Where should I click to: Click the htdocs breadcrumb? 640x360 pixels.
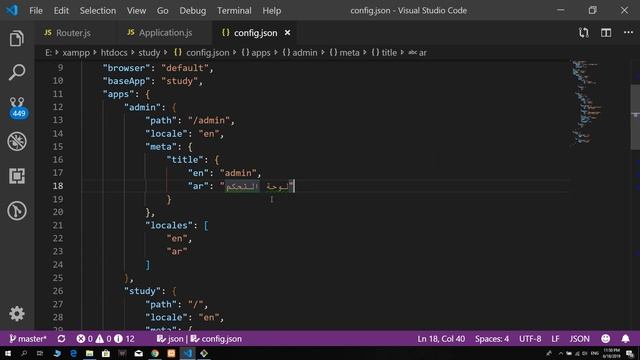click(114, 53)
